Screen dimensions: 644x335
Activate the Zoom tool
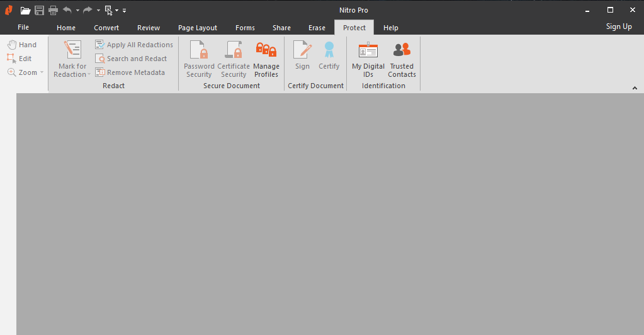pyautogui.click(x=23, y=72)
